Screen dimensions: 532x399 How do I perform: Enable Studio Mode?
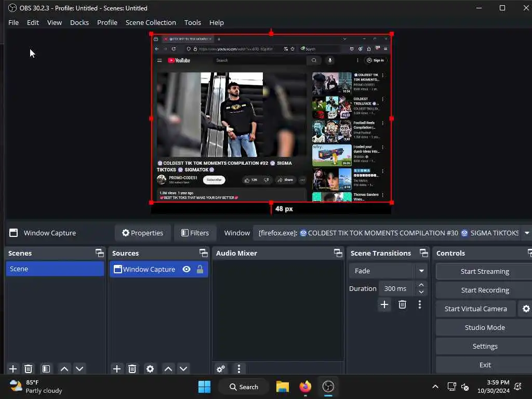485,327
